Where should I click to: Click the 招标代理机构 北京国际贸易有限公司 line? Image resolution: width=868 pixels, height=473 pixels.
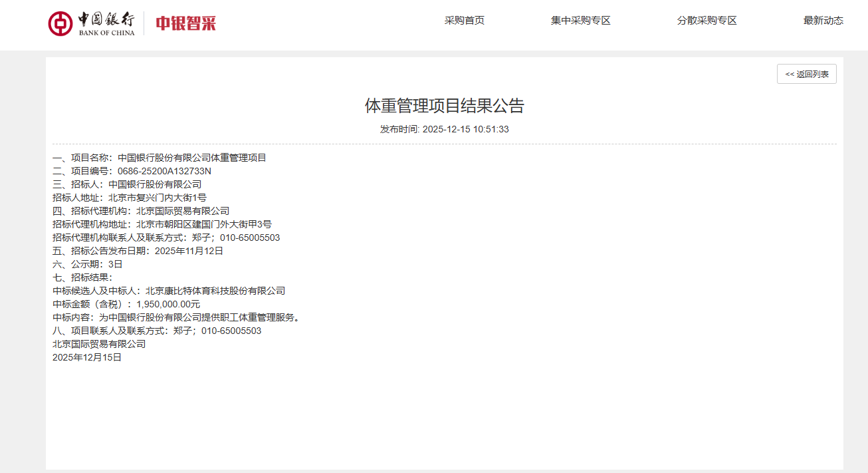[141, 211]
